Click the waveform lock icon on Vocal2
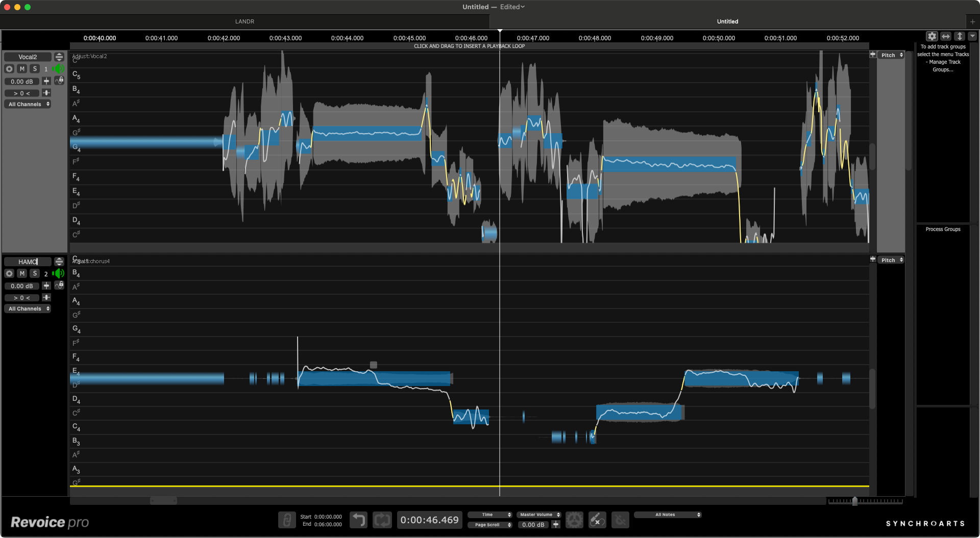The width and height of the screenshot is (980, 538). [59, 81]
